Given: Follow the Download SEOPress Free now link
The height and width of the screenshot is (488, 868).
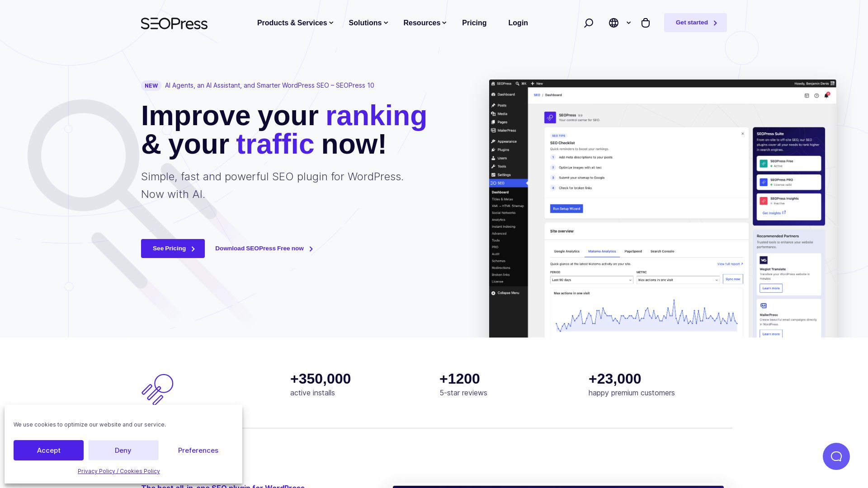Looking at the screenshot, I should coord(264,249).
